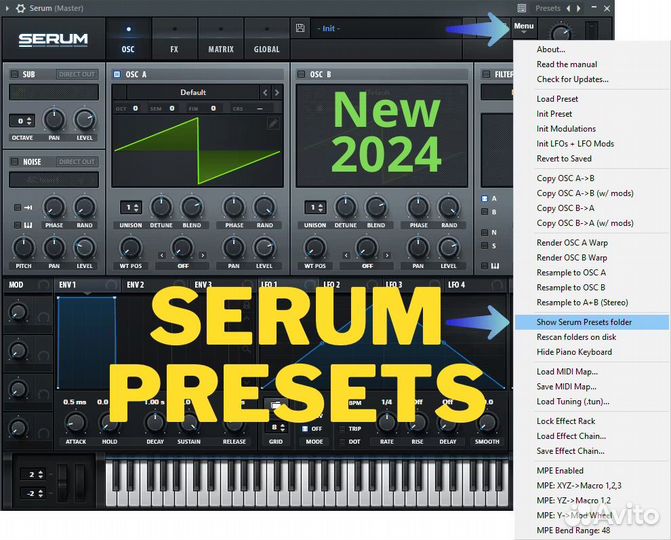
Task: Click the OSC A waveform display
Action: (x=197, y=151)
